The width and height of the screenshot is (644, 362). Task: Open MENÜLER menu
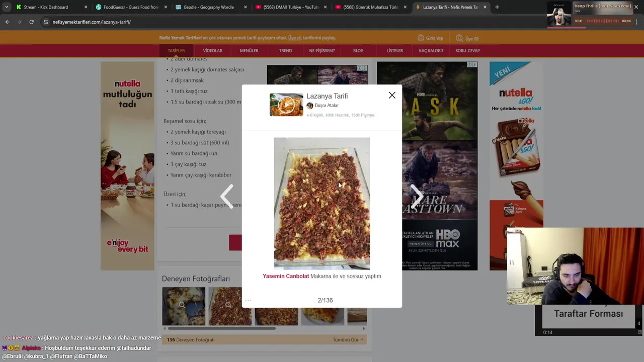click(x=249, y=50)
